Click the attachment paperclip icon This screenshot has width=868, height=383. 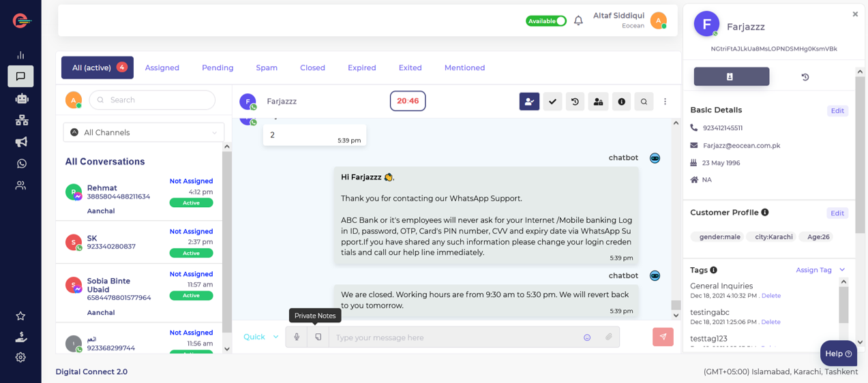click(x=609, y=337)
